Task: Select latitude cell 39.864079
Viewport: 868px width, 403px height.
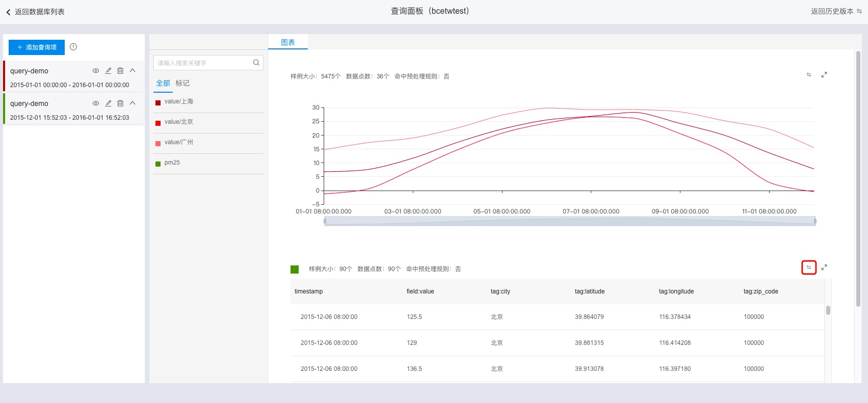Action: point(589,317)
